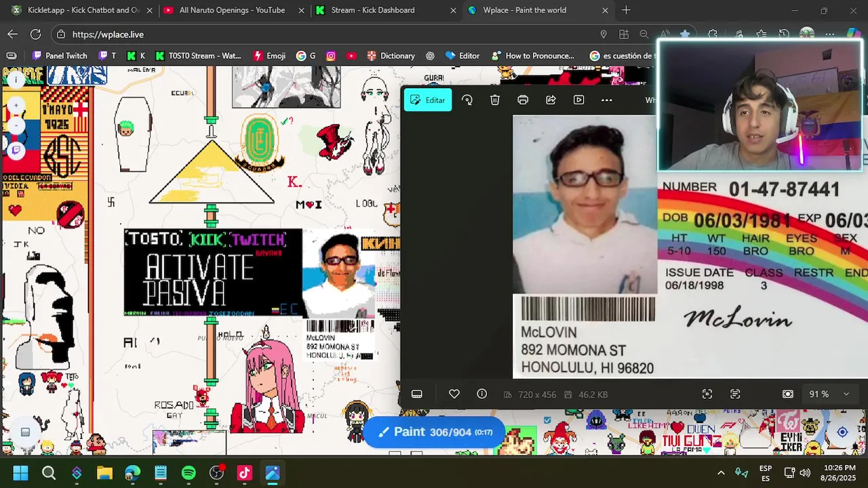Image resolution: width=868 pixels, height=488 pixels.
Task: Click the ACTIVATE PASIVA pixel art banner
Action: pos(213,272)
